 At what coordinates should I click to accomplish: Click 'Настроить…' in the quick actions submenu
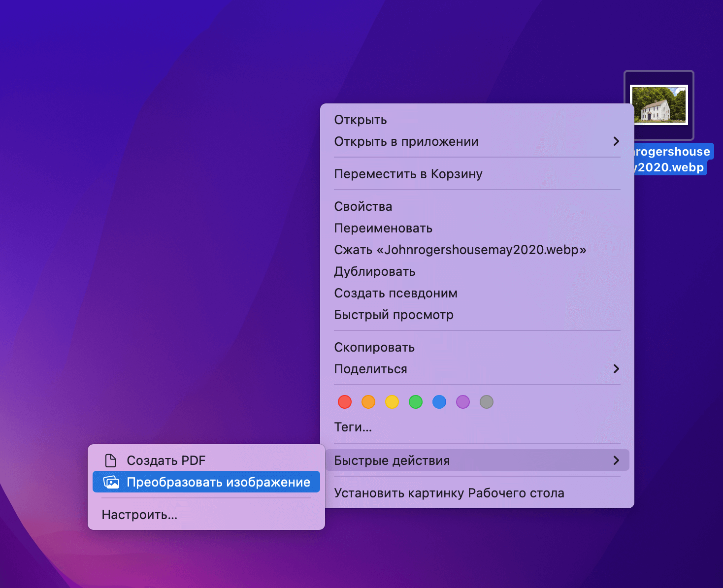tap(139, 515)
